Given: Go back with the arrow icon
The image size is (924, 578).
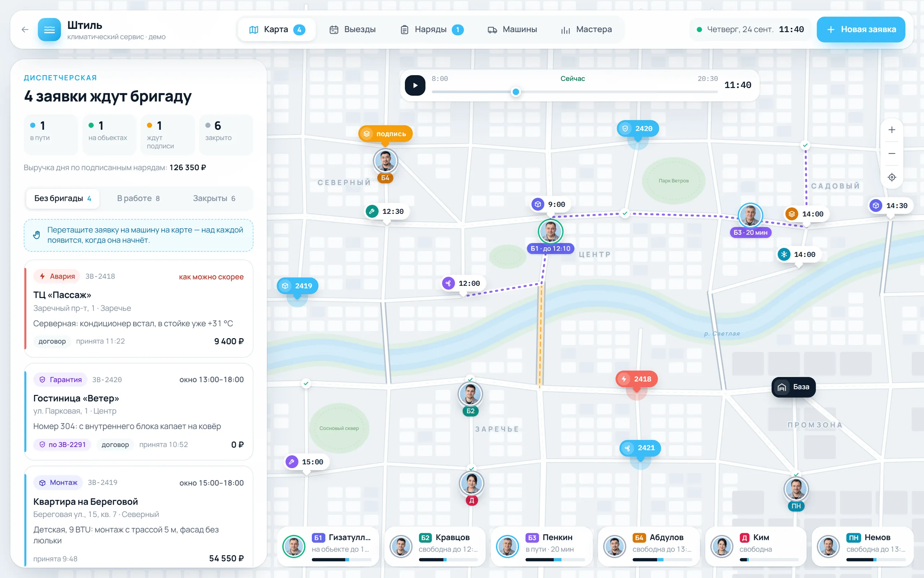Looking at the screenshot, I should coord(25,29).
